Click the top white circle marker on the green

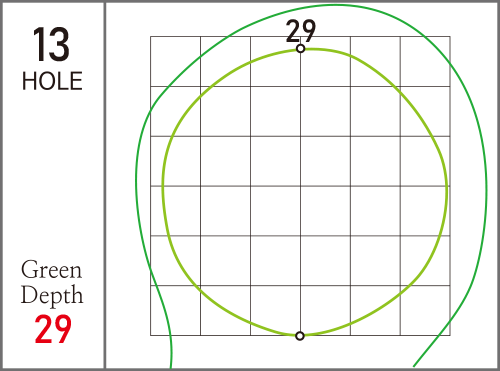(300, 49)
